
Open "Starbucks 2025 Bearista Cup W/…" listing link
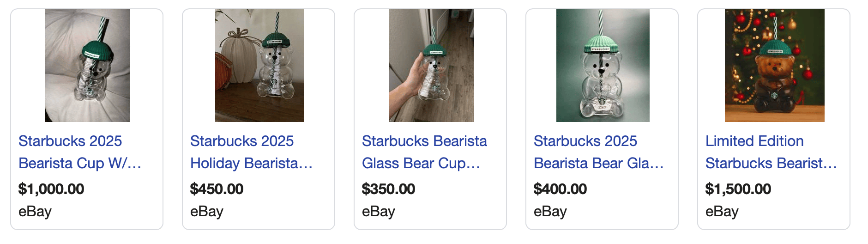click(x=79, y=152)
